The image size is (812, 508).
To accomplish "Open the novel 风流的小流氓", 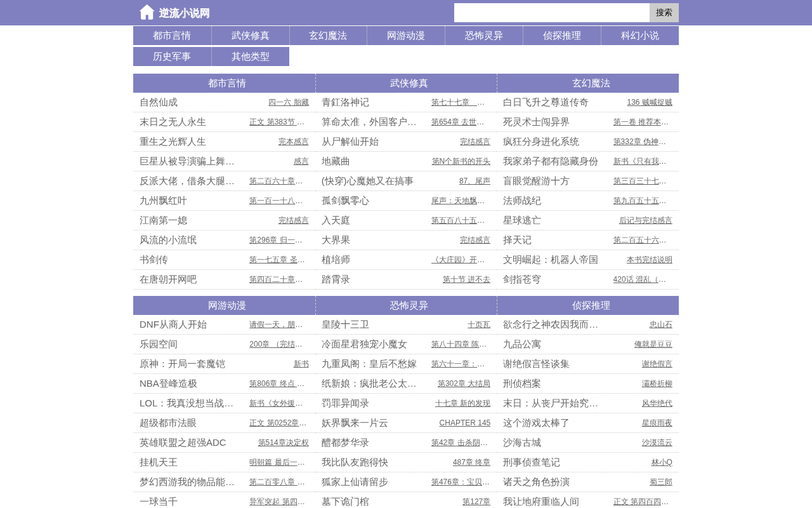I will point(168,240).
